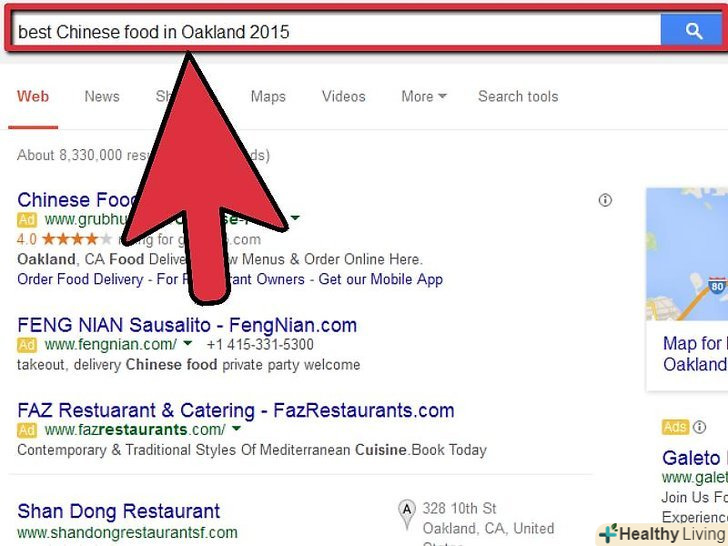This screenshot has height=546, width=728.
Task: Open Search tools options
Action: (518, 97)
